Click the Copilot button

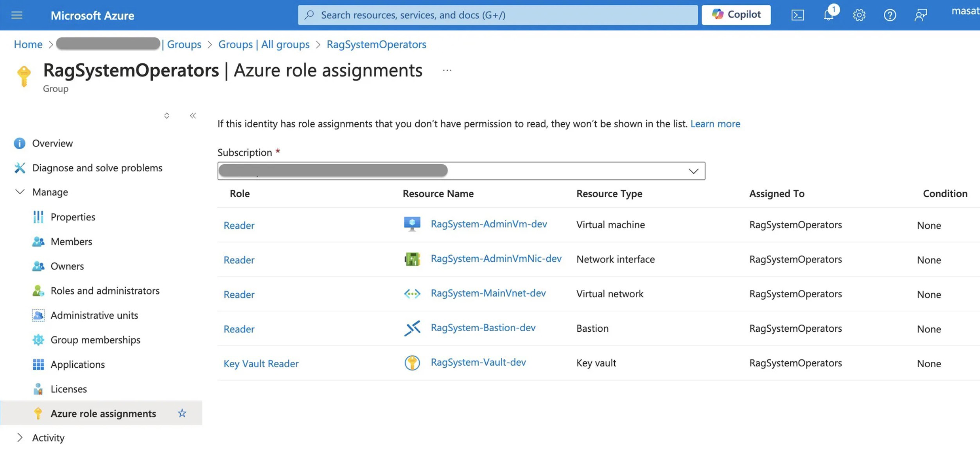[x=736, y=15]
